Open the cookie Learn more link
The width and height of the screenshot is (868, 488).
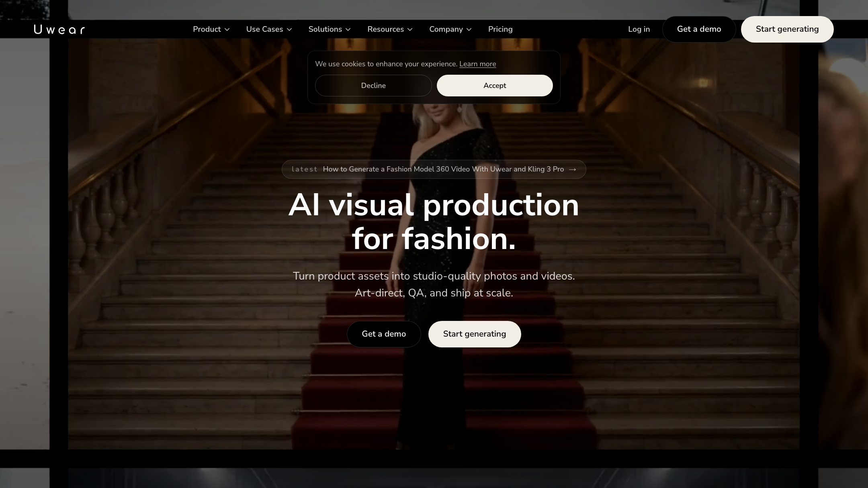(x=477, y=64)
